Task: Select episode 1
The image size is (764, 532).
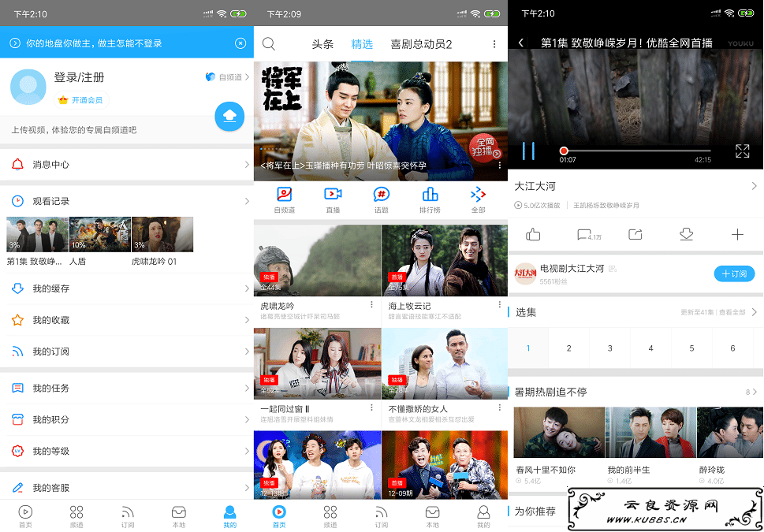Action: tap(528, 348)
